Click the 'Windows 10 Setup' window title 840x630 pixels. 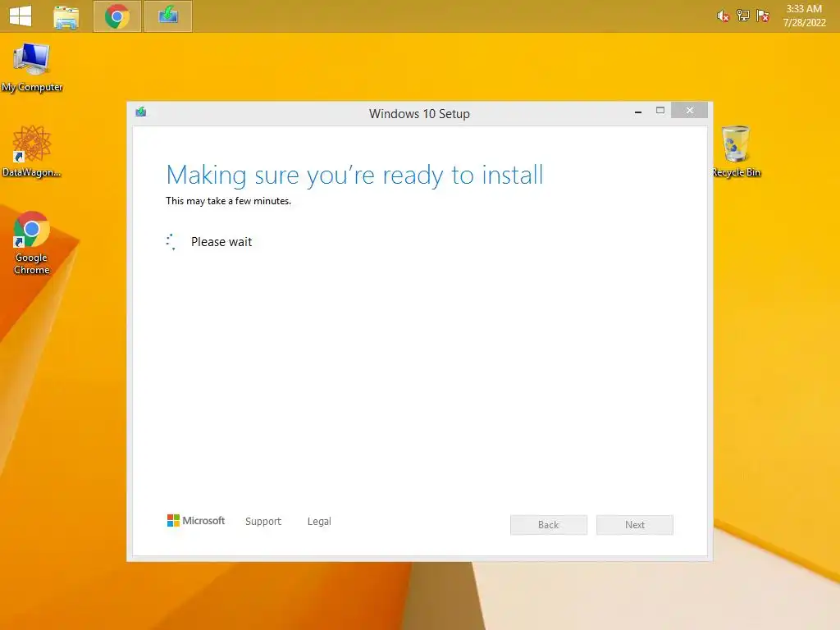coord(419,114)
